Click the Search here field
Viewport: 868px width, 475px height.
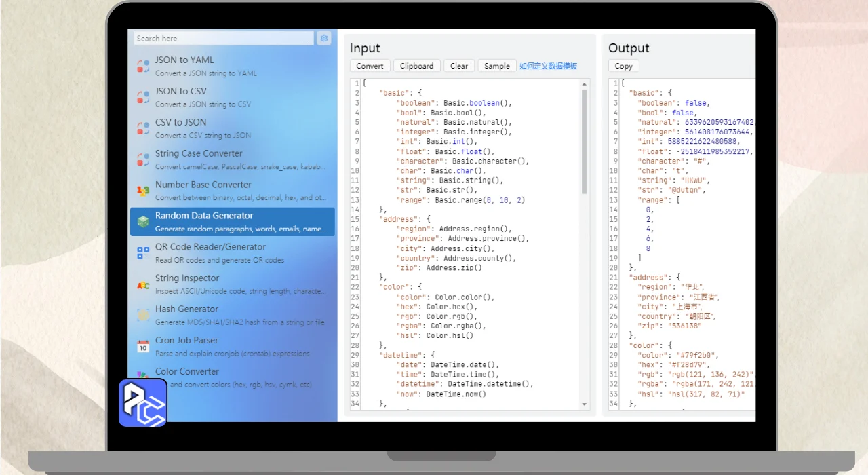pos(224,39)
